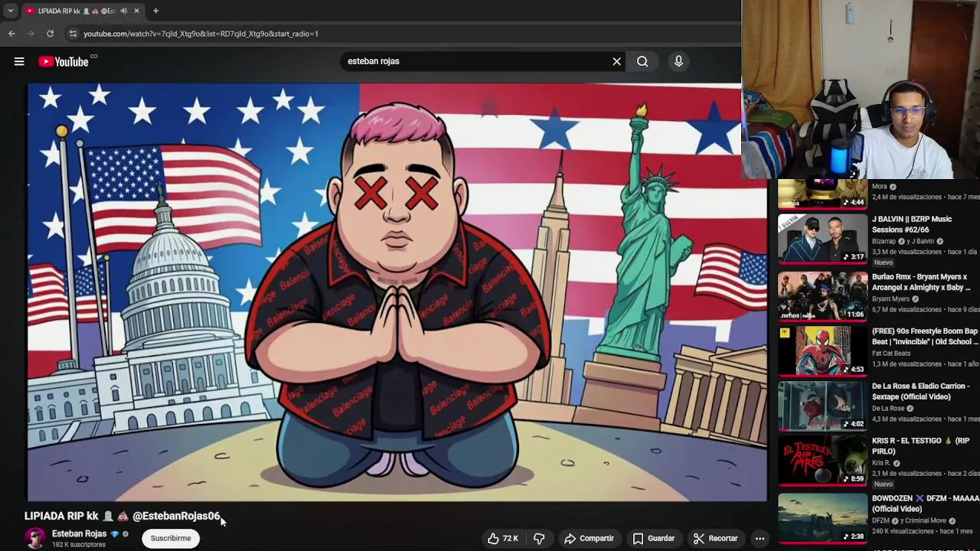This screenshot has width=980, height=551.
Task: Open the Mora channel name
Action: [x=880, y=186]
